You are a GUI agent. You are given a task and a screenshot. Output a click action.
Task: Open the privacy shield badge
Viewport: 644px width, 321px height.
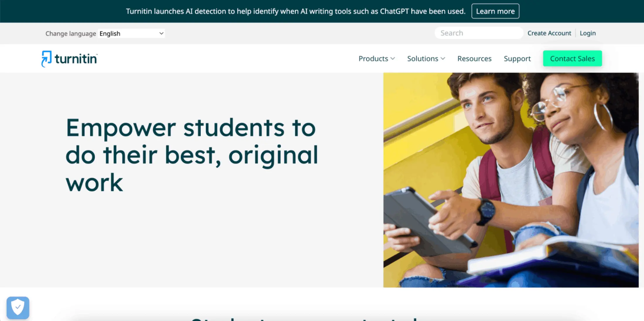(x=18, y=308)
